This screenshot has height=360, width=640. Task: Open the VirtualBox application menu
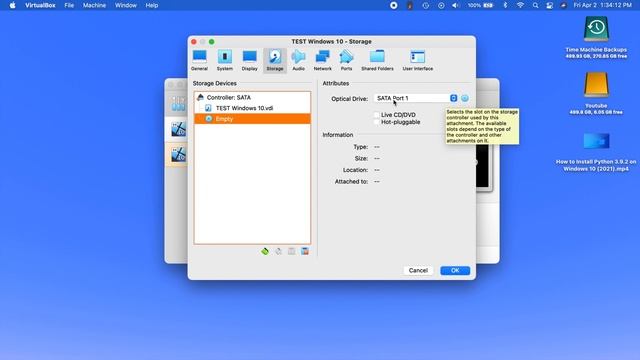tap(40, 5)
